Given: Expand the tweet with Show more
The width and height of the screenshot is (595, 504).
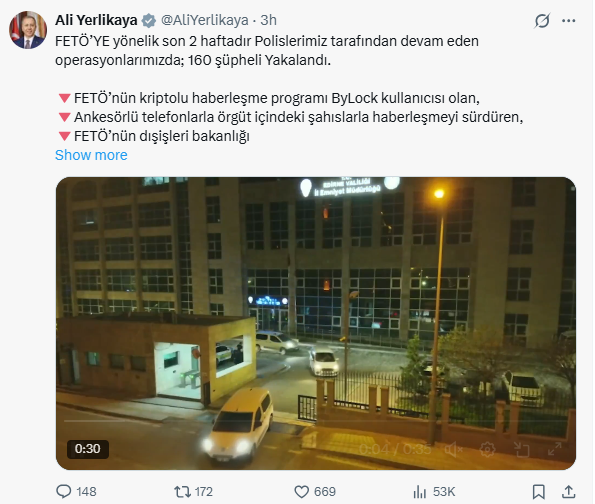Looking at the screenshot, I should [91, 155].
